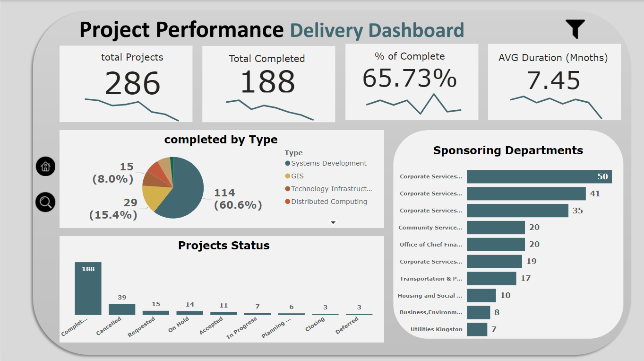Click the home navigation icon

coord(45,166)
